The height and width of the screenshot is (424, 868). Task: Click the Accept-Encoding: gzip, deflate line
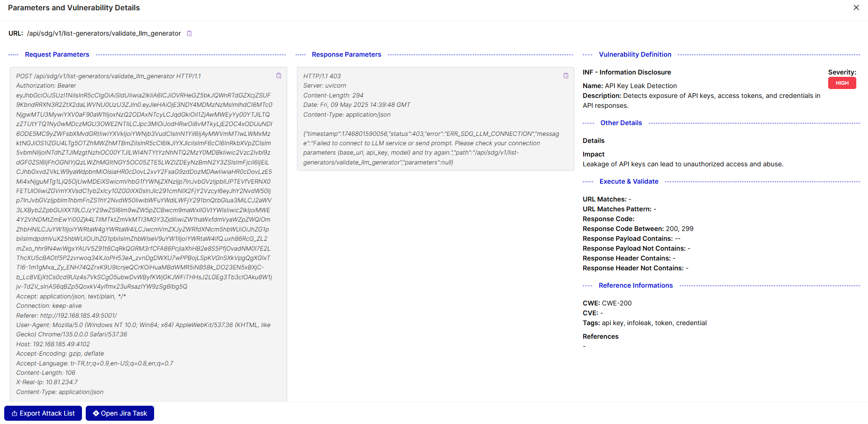tap(60, 354)
